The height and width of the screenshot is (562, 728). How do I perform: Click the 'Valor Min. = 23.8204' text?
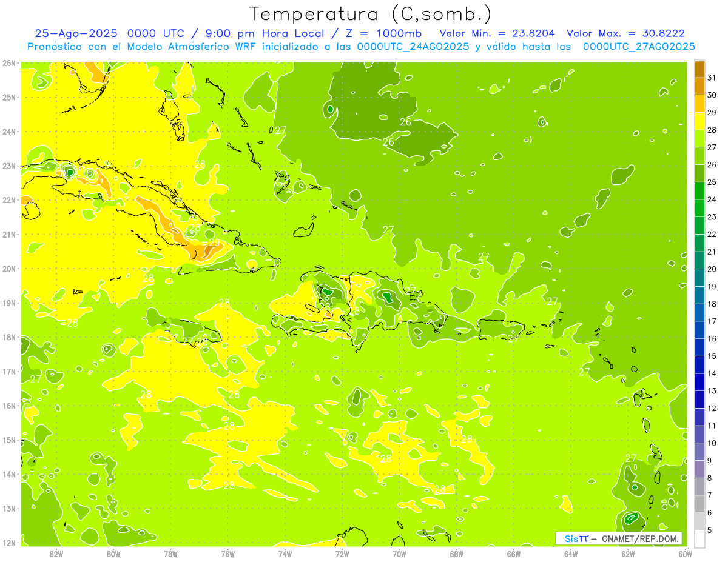click(x=497, y=33)
